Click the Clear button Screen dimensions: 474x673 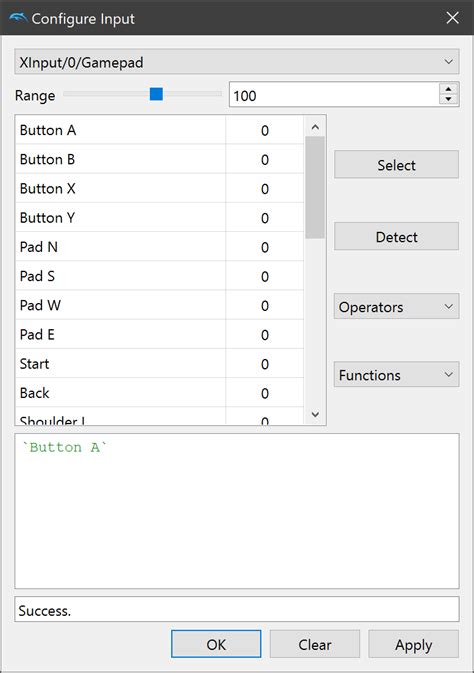click(315, 644)
